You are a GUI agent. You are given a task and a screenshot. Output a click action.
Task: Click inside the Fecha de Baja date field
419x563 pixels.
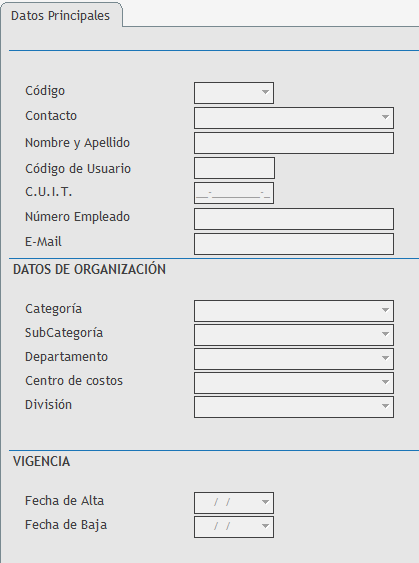(x=226, y=527)
